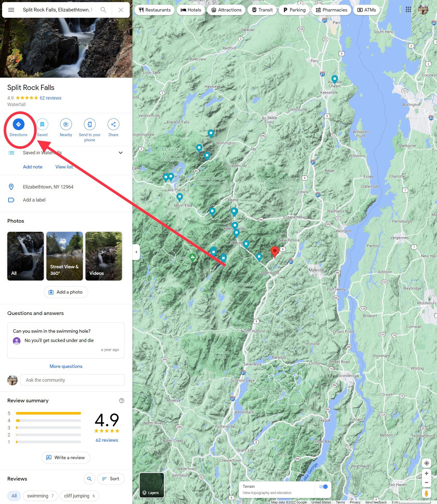Click the 5-star rating bar
Image resolution: width=437 pixels, height=504 pixels.
[x=48, y=413]
